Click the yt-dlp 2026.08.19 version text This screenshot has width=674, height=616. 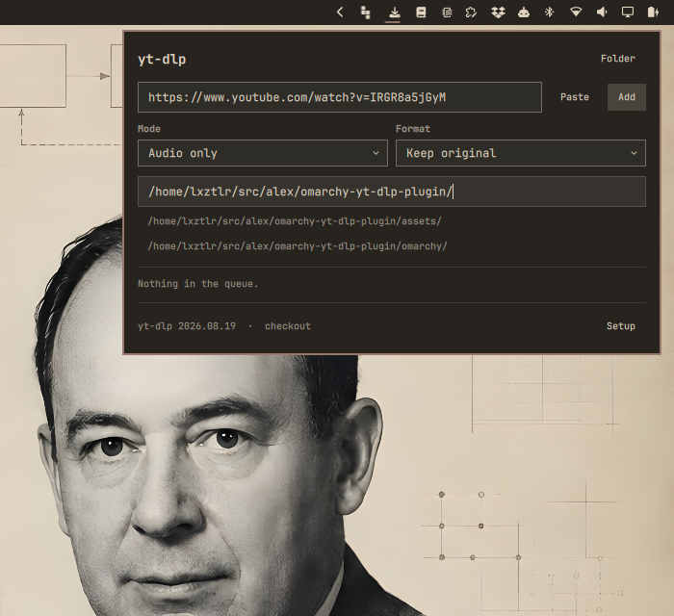point(187,326)
